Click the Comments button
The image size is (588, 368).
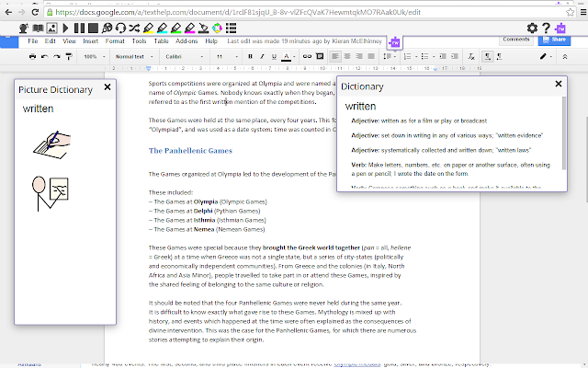[x=516, y=40]
